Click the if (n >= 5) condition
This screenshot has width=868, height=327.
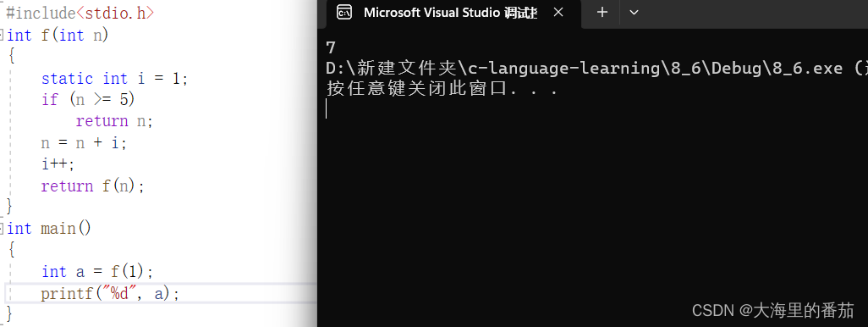[88, 100]
